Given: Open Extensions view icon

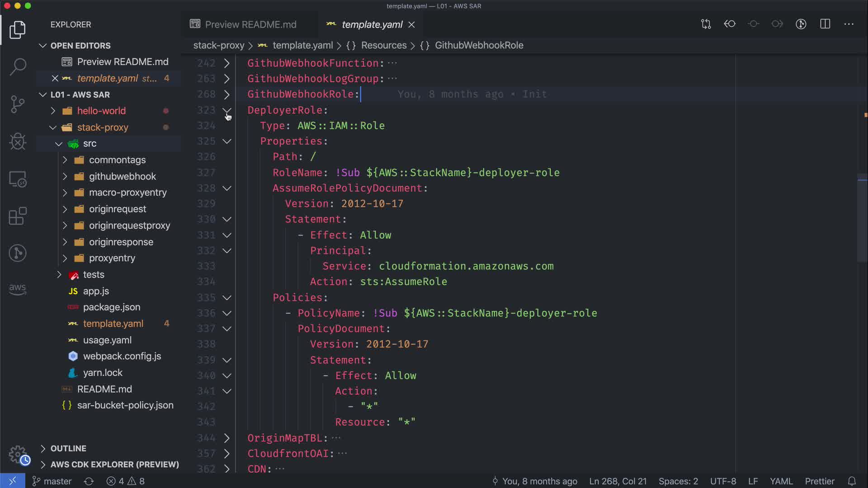Looking at the screenshot, I should pos(18,216).
